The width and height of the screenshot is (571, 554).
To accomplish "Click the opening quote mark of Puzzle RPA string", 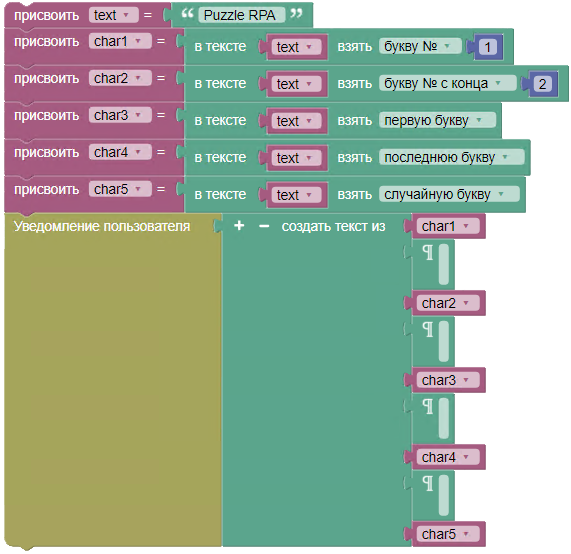I will click(x=187, y=14).
